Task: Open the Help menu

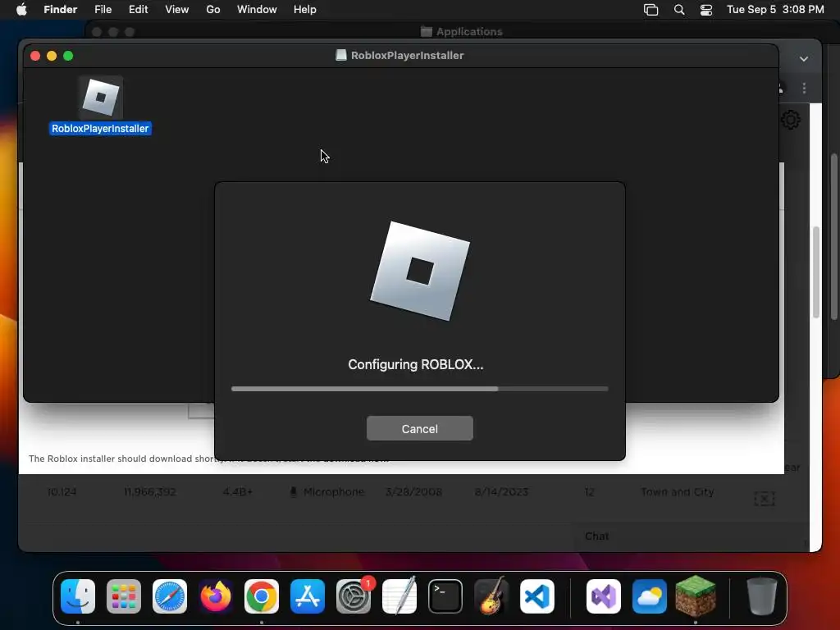Action: tap(305, 10)
